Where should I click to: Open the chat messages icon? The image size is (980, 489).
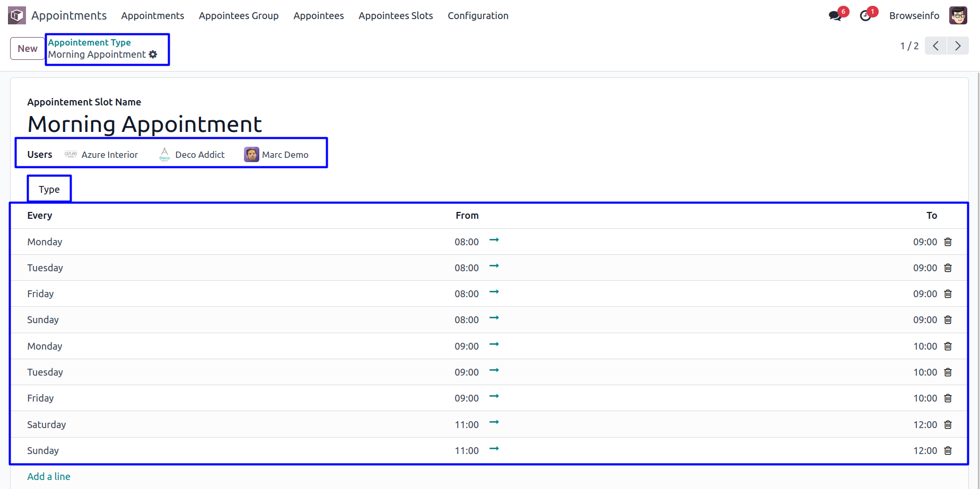(x=835, y=16)
